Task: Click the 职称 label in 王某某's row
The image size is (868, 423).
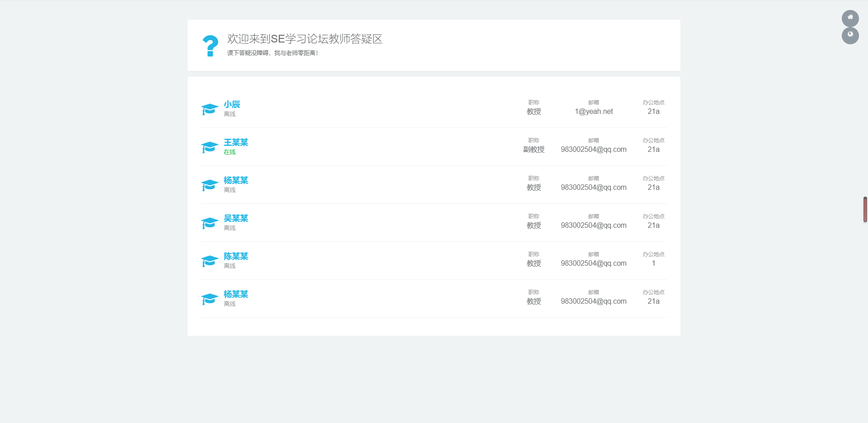Action: pyautogui.click(x=534, y=141)
